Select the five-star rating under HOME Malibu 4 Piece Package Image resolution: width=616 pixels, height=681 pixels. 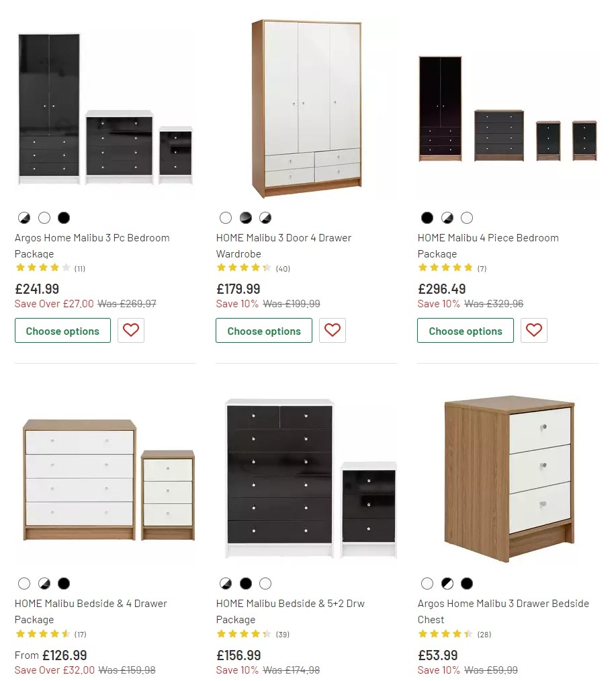click(x=445, y=268)
